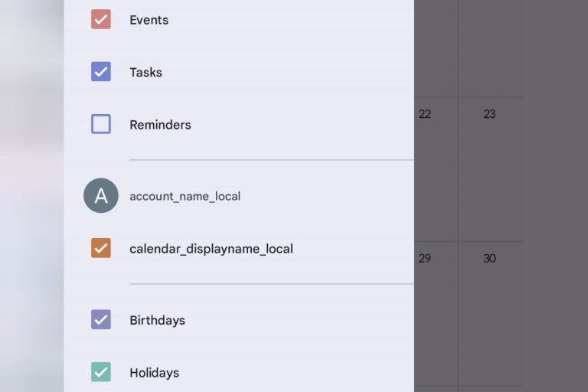Click the Tasks label text
This screenshot has height=392, width=588.
(145, 73)
